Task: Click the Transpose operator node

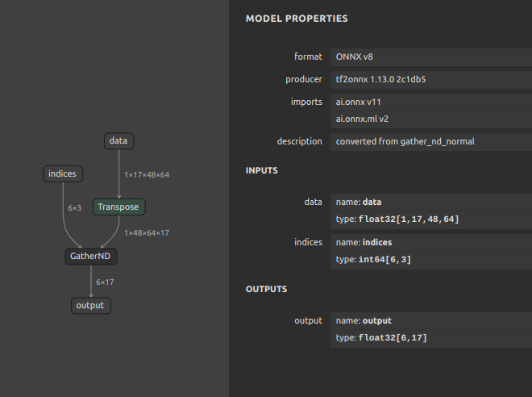Action: coord(119,207)
